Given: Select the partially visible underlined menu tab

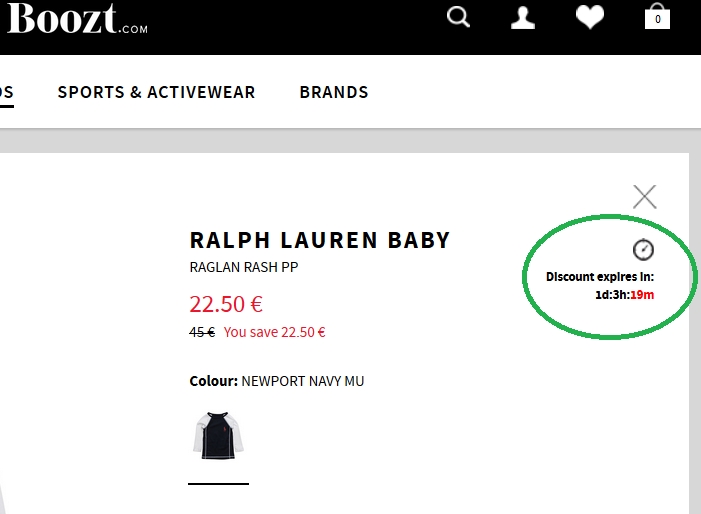Looking at the screenshot, I should click(6, 93).
